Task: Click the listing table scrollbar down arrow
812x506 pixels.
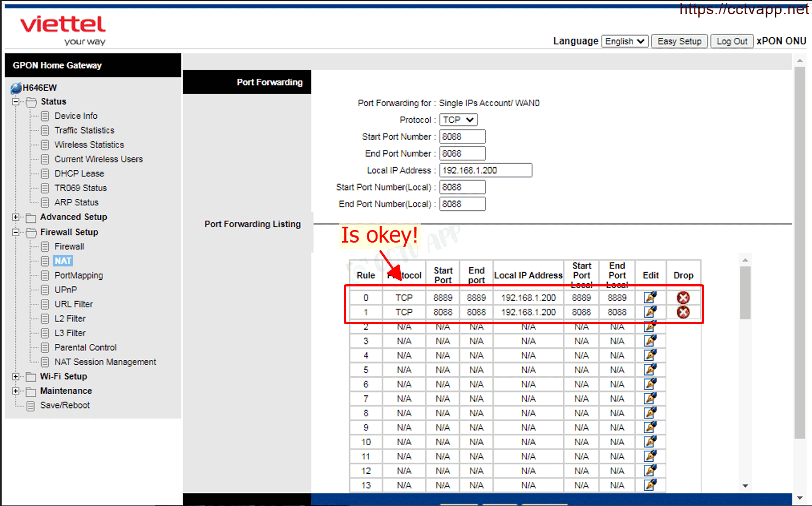Action: click(745, 486)
